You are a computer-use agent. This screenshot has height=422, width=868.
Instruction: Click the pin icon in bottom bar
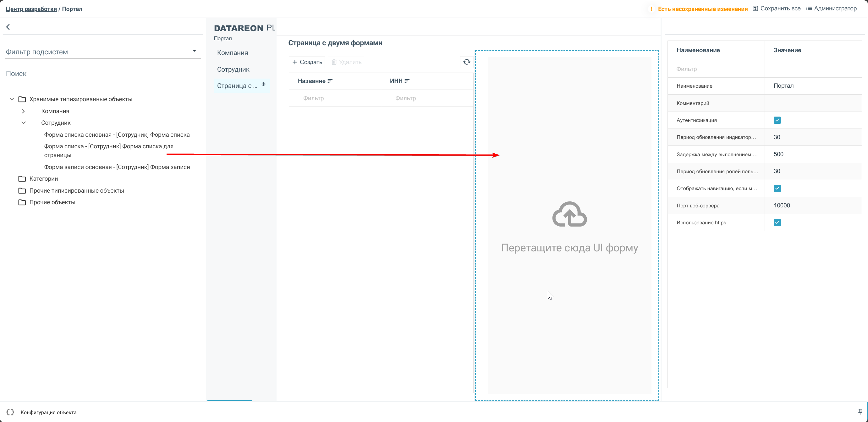[x=860, y=412]
